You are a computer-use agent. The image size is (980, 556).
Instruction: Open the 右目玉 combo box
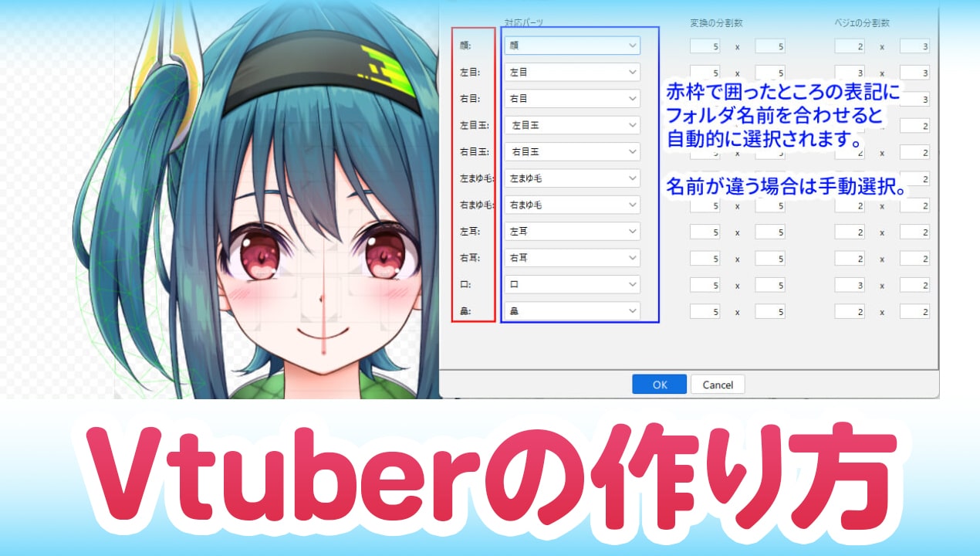[x=572, y=152]
